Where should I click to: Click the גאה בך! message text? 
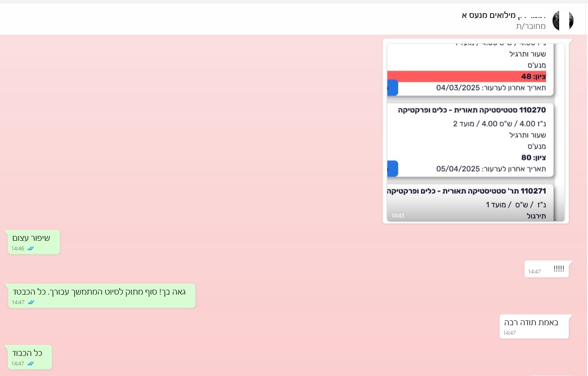[x=100, y=292]
